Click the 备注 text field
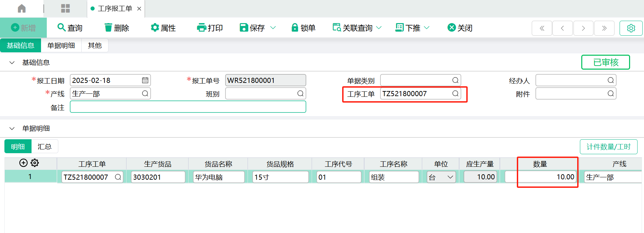Viewport: 644px width, 233px height. [188, 107]
